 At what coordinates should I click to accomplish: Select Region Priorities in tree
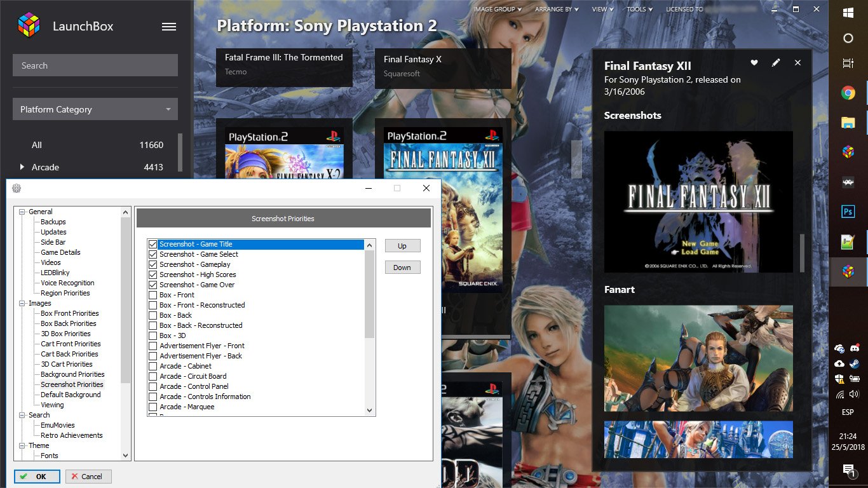(x=65, y=293)
